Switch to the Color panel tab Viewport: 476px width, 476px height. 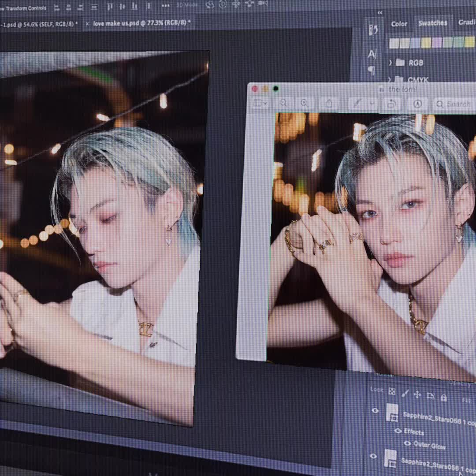tap(399, 24)
